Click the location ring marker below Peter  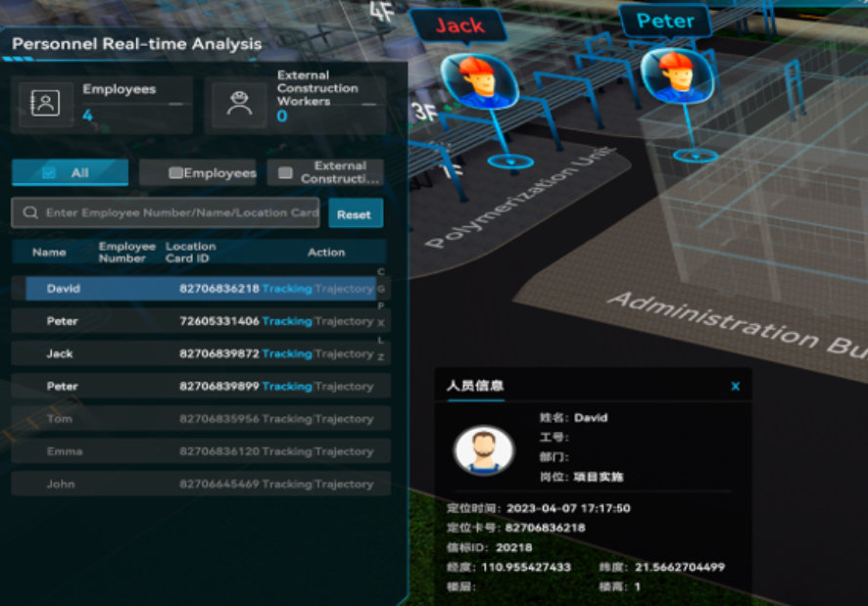695,155
